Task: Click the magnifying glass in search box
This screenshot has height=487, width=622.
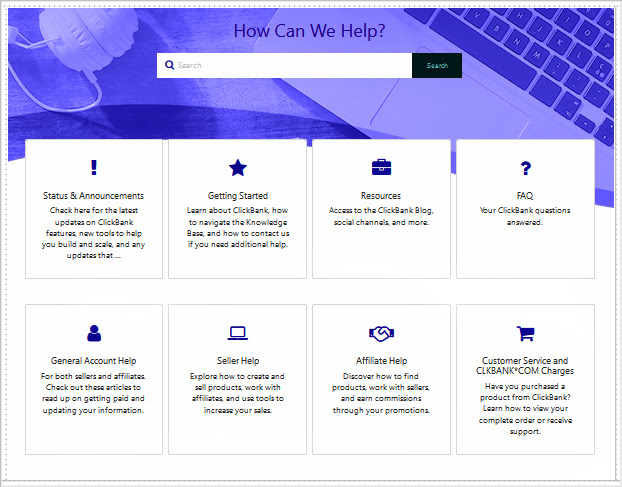Action: click(169, 65)
